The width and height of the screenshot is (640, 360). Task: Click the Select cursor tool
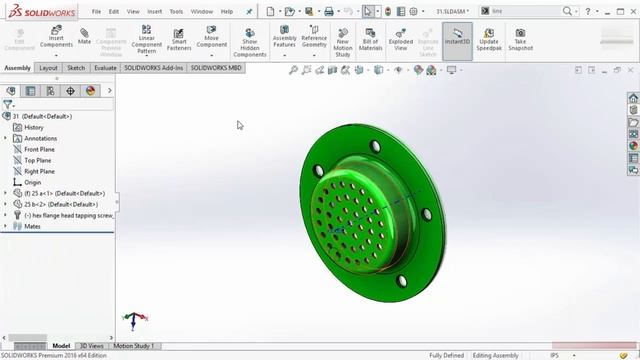tap(368, 11)
